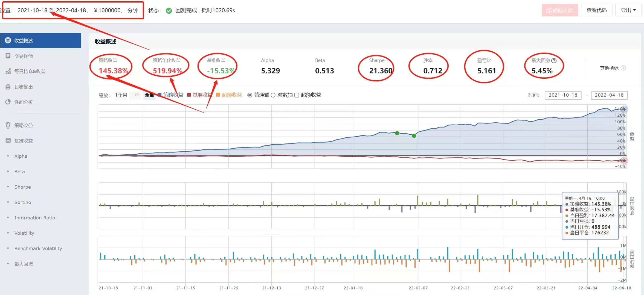The height and width of the screenshot is (295, 644).
Task: Click the 每日持仓&收益 chart icon
Action: tap(8, 71)
